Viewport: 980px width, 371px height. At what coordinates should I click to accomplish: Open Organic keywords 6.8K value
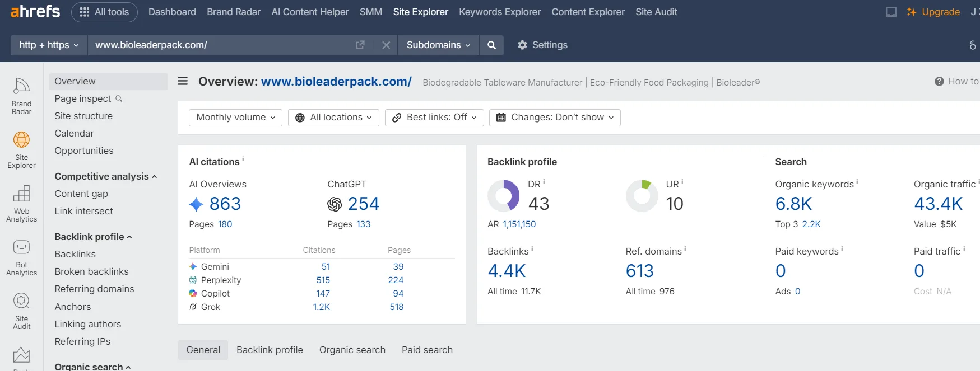point(793,204)
